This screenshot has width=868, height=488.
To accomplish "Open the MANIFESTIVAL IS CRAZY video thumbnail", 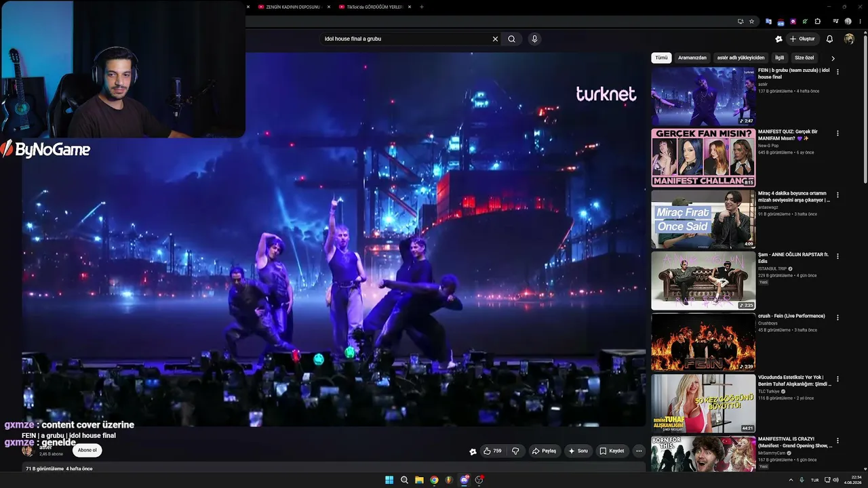I will tap(703, 453).
